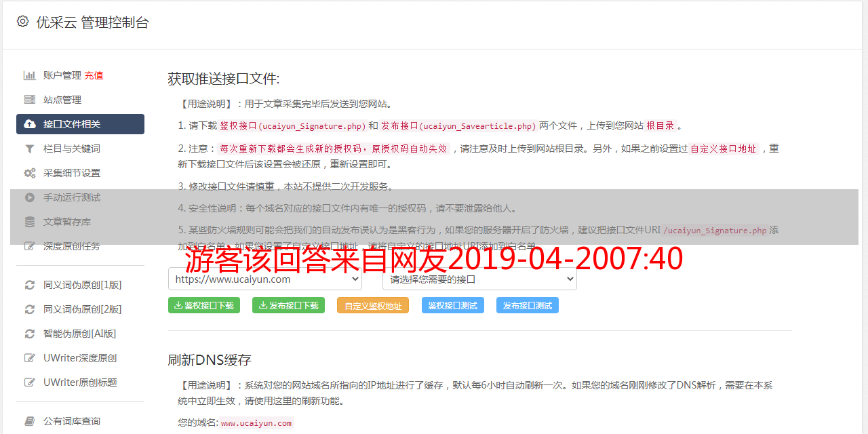
Task: Open the UWriter深度原创 page
Action: (x=80, y=358)
